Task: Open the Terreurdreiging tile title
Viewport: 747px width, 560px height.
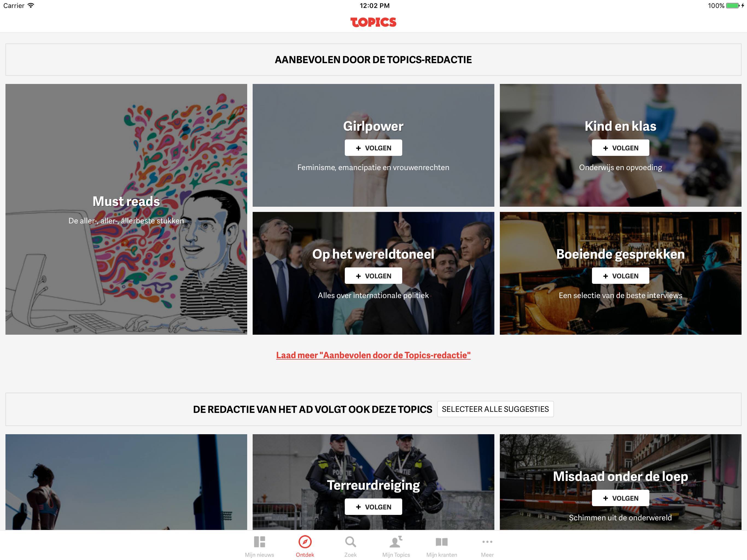Action: (373, 485)
